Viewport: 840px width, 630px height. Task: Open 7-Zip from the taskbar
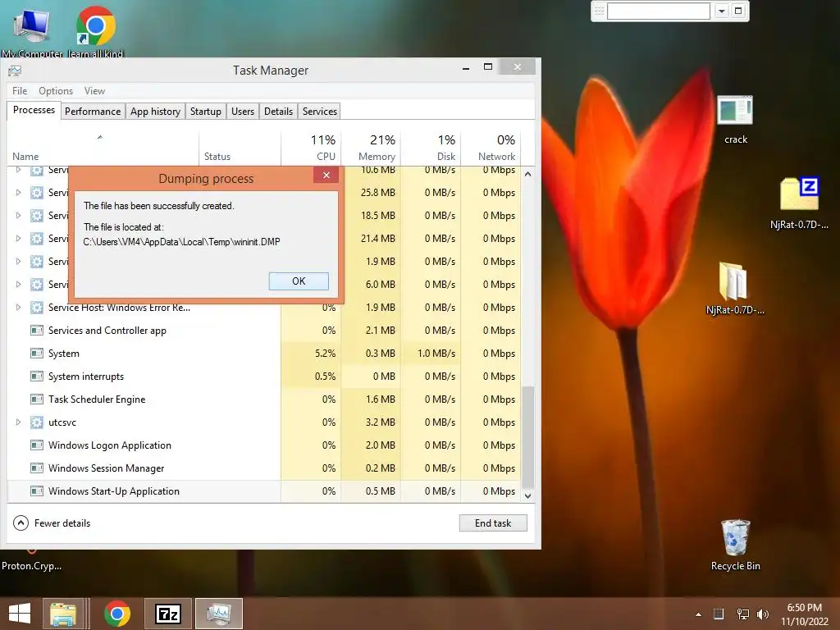[167, 614]
